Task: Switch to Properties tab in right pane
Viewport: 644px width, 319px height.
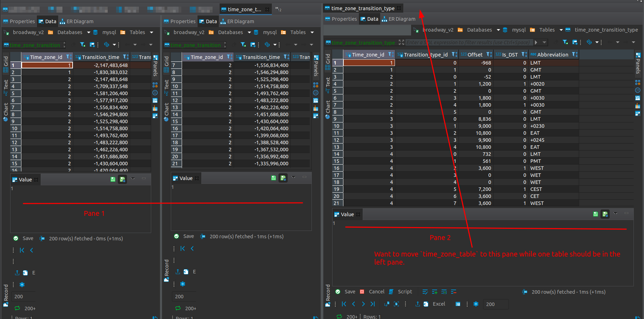Action: tap(341, 19)
